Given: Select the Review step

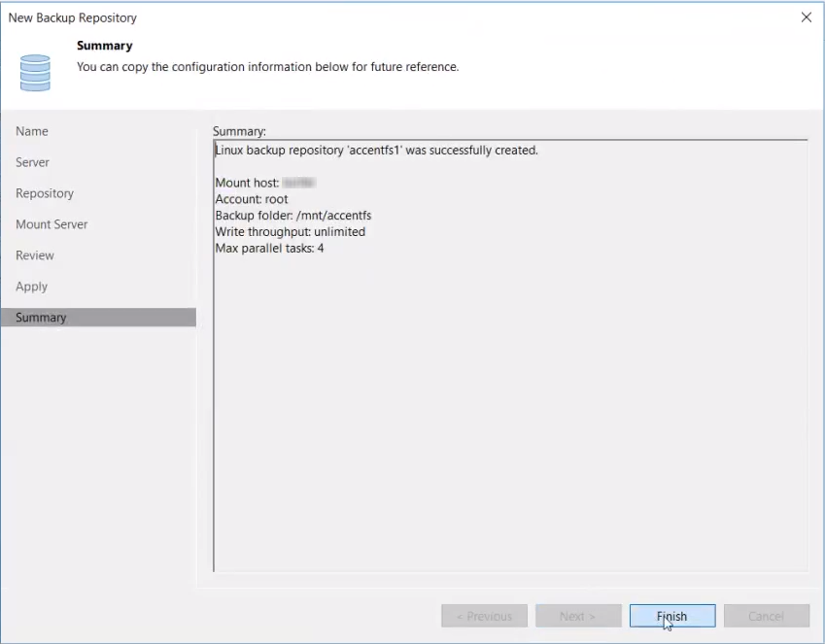Looking at the screenshot, I should tap(35, 255).
